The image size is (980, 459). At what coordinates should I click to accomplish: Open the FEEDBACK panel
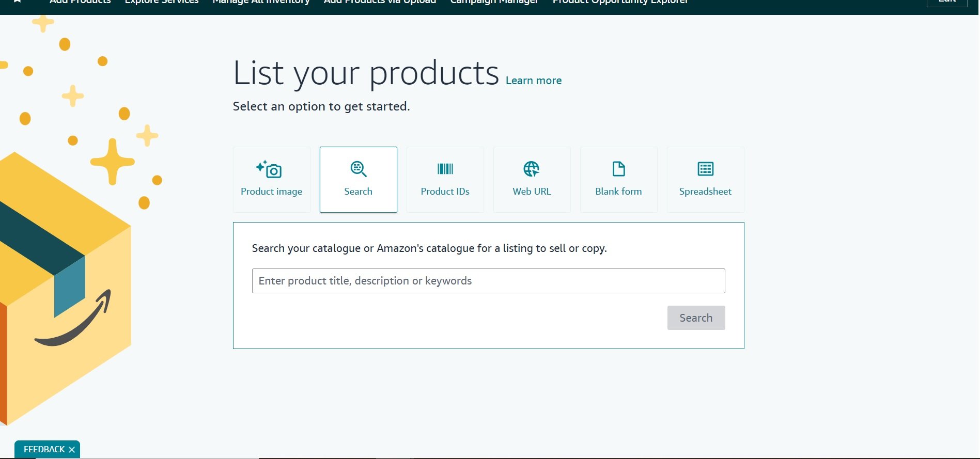[44, 449]
